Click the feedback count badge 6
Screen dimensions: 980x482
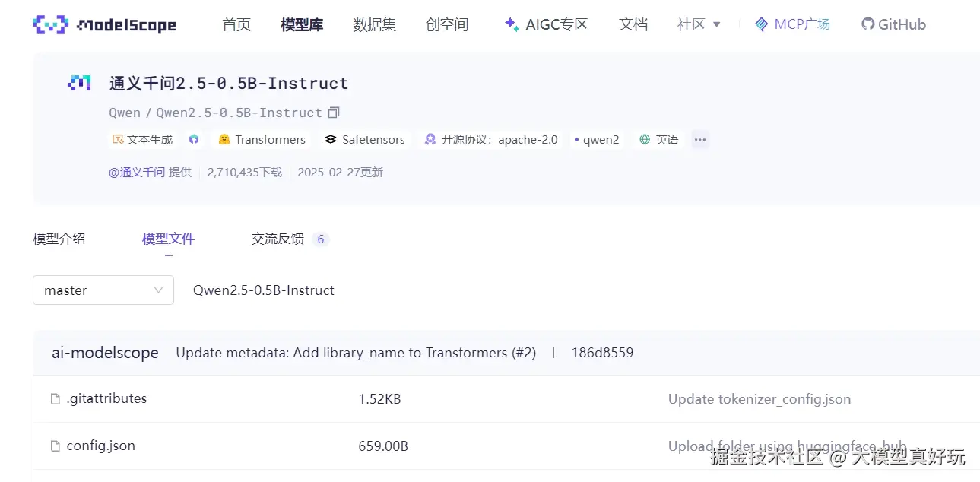[320, 239]
